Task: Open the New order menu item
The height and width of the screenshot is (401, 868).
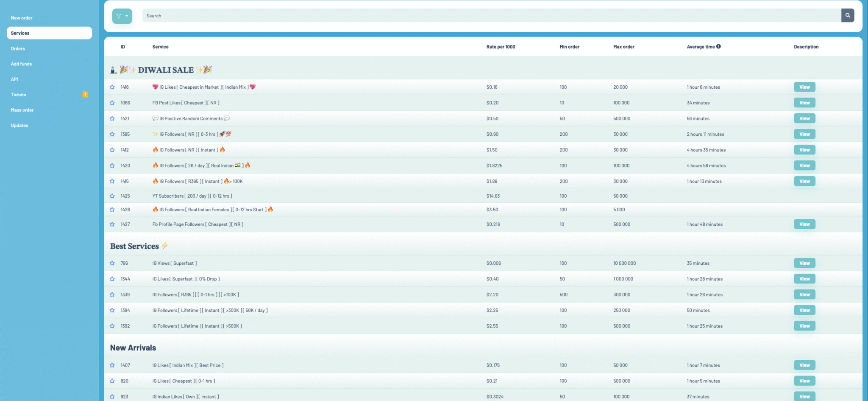Action: (22, 18)
